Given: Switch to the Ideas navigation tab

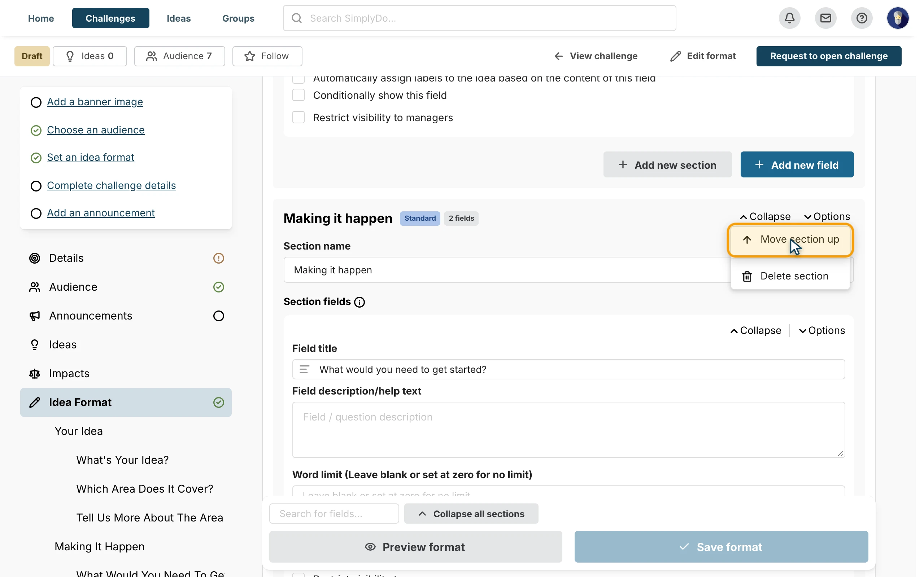Looking at the screenshot, I should (179, 18).
